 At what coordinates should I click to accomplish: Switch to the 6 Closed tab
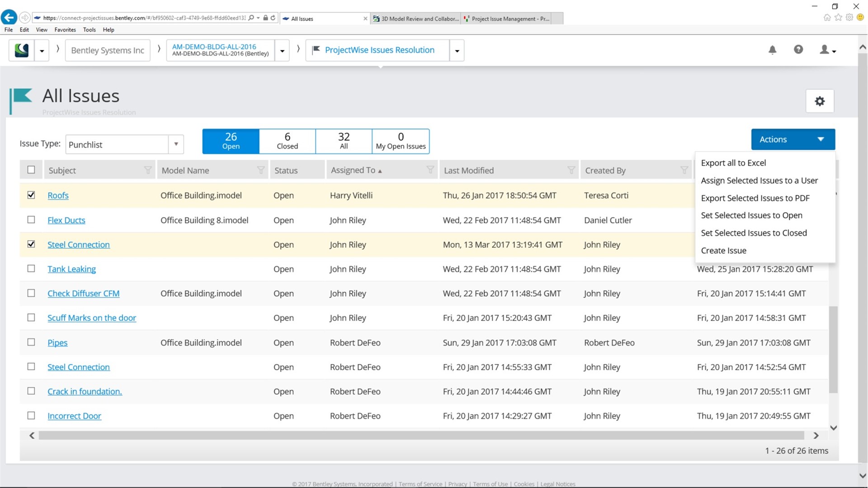(287, 141)
